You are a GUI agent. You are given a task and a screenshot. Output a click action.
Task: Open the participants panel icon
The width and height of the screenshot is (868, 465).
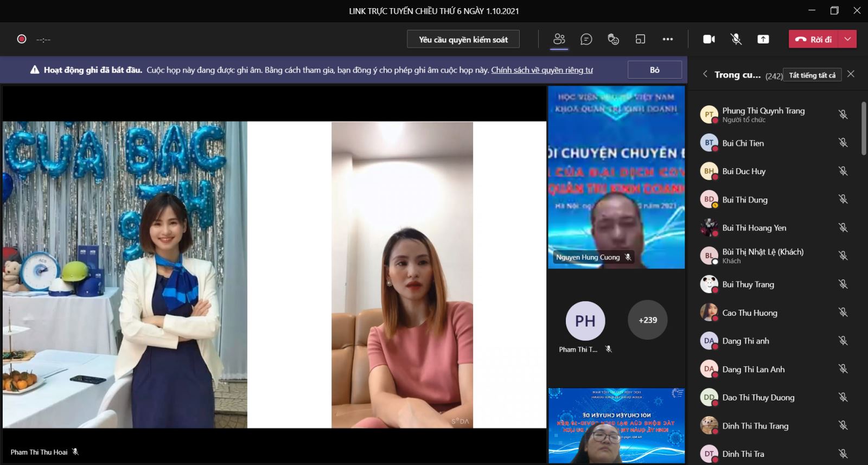[559, 39]
